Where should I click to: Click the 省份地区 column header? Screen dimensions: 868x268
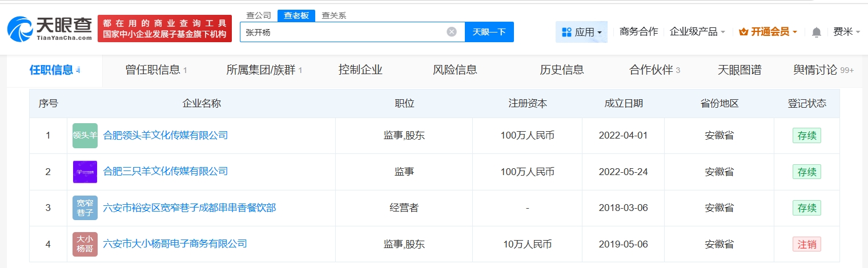point(720,103)
